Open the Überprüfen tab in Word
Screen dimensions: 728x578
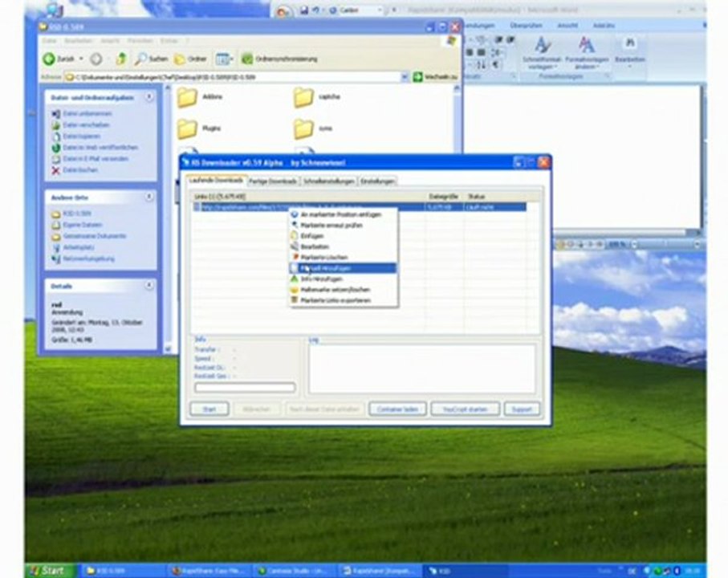(526, 26)
